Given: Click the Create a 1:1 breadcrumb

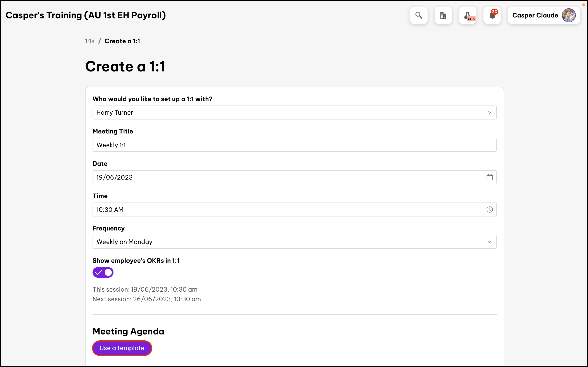Looking at the screenshot, I should point(122,41).
